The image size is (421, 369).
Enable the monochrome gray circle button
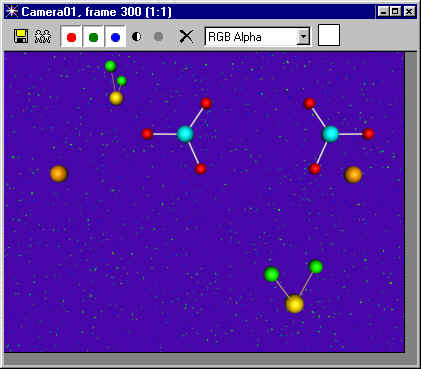click(159, 36)
